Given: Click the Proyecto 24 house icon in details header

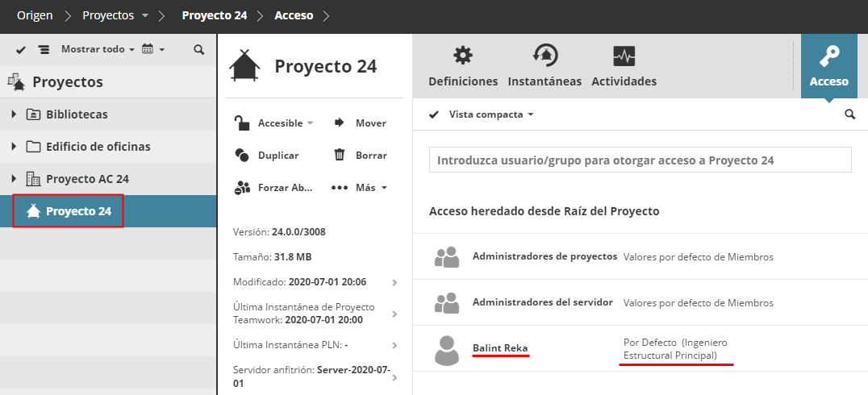Looking at the screenshot, I should click(244, 65).
